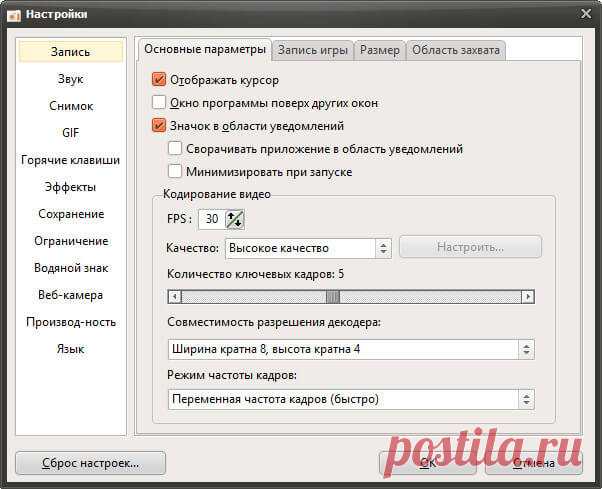Select the Язык category
Screen dimensions: 602x489
click(x=71, y=349)
